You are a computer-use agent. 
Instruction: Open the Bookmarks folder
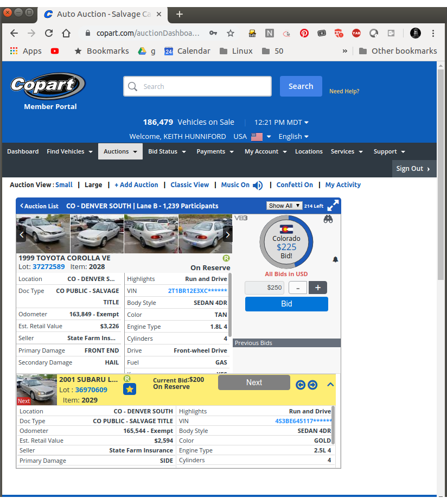point(101,51)
